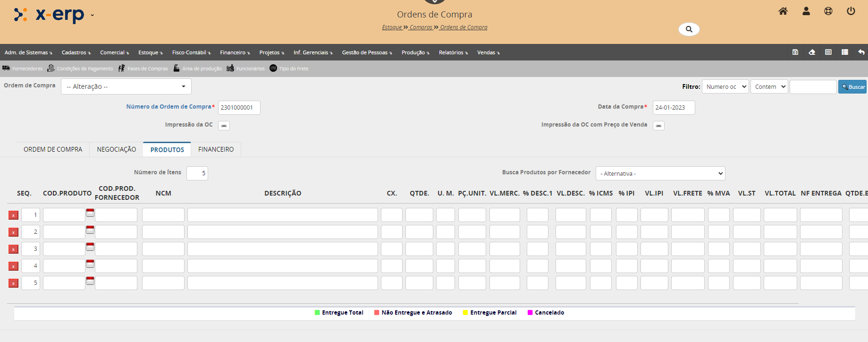Open the Estoque menu
868x342 pixels.
click(150, 52)
